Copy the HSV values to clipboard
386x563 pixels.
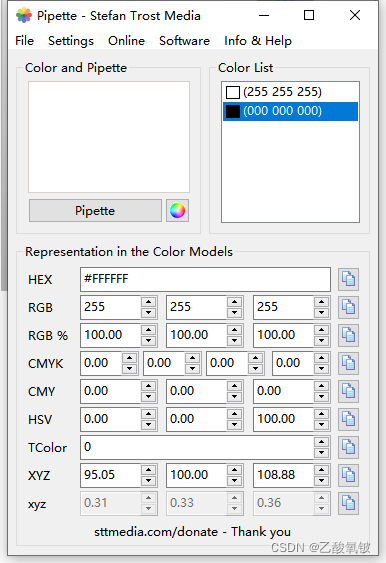pyautogui.click(x=348, y=419)
